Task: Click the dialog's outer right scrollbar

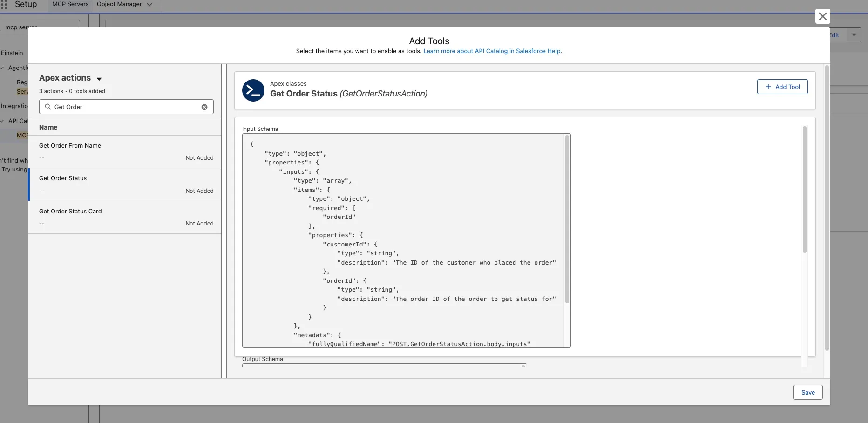Action: point(827,208)
